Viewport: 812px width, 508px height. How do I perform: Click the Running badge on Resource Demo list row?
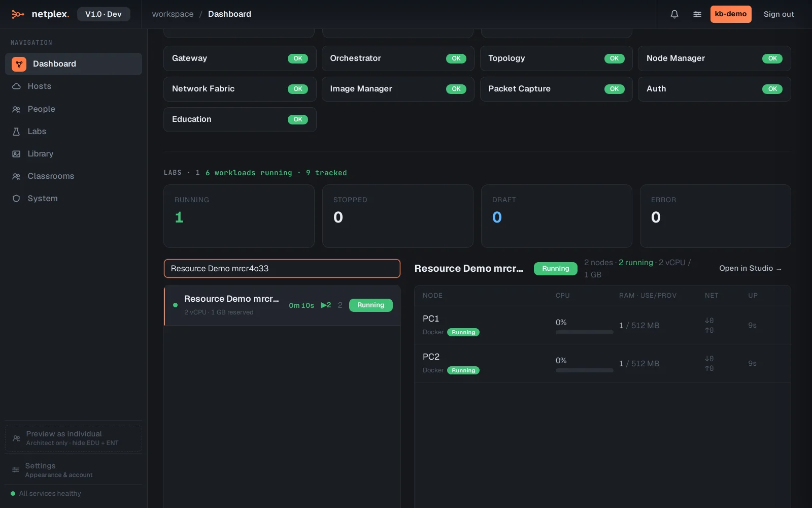tap(371, 305)
